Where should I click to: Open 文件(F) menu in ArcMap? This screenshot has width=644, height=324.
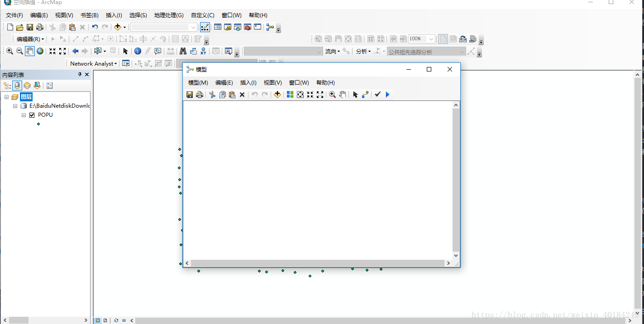coord(14,15)
